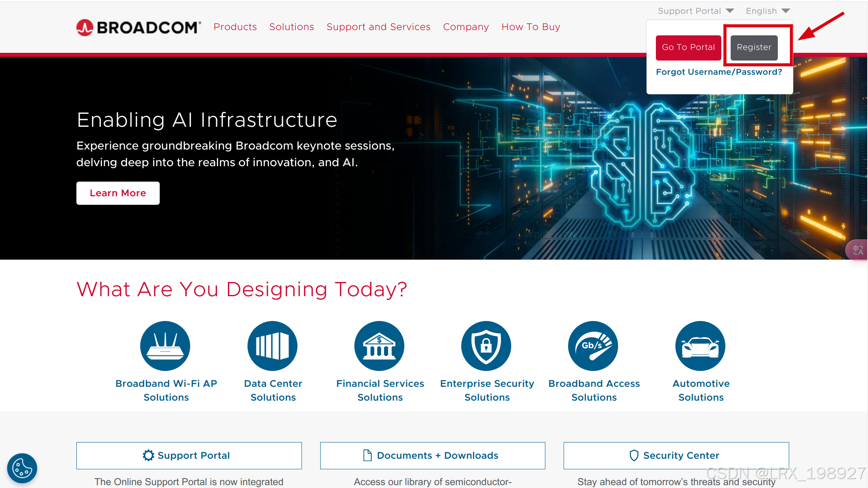868x488 pixels.
Task: Click the translate widget at right edge
Action: coord(858,250)
